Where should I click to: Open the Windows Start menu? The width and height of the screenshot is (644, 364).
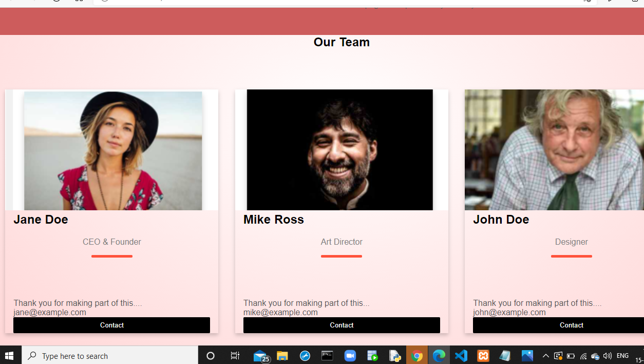[10, 355]
